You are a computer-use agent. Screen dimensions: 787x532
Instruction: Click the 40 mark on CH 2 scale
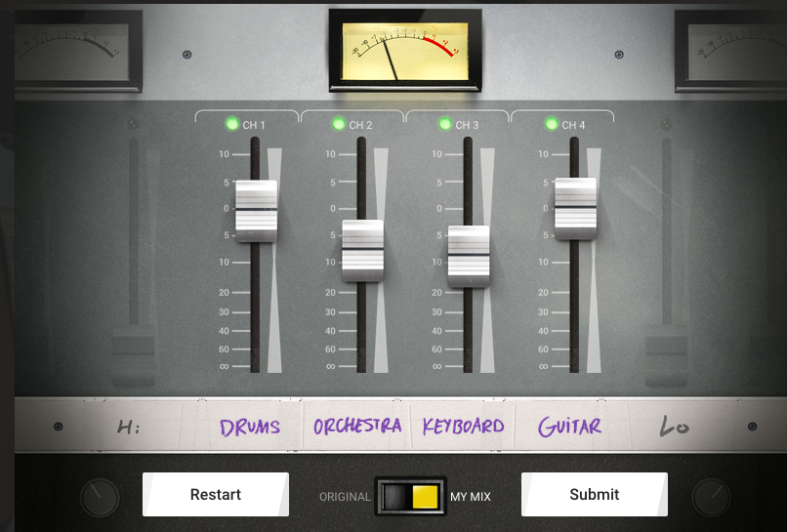click(330, 331)
